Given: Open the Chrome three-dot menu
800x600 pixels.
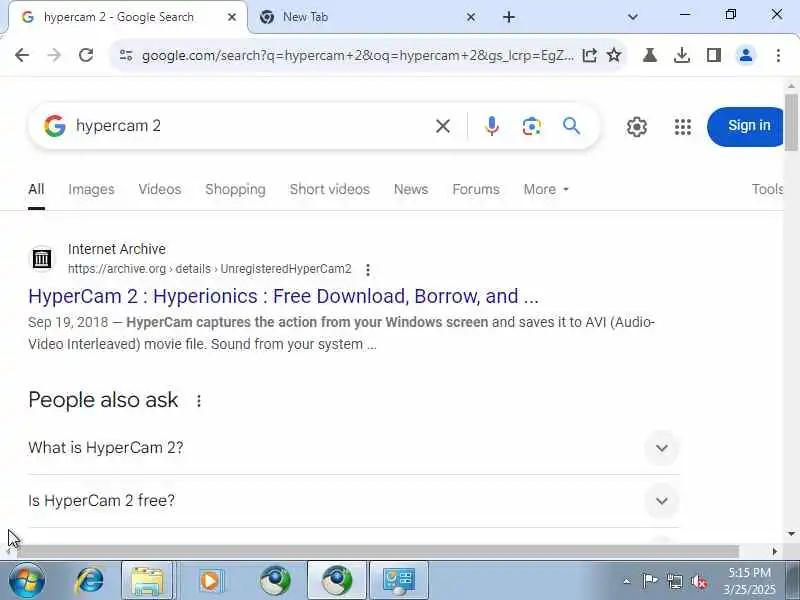Looking at the screenshot, I should (x=778, y=55).
